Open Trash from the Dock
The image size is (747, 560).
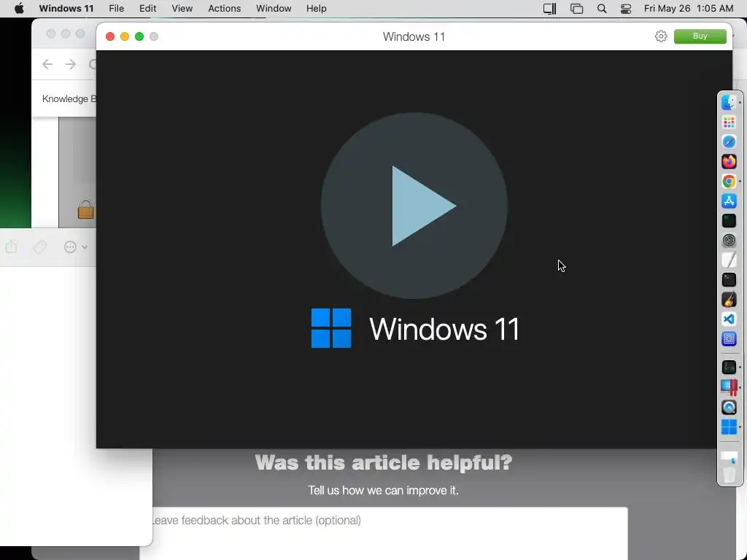pyautogui.click(x=729, y=475)
